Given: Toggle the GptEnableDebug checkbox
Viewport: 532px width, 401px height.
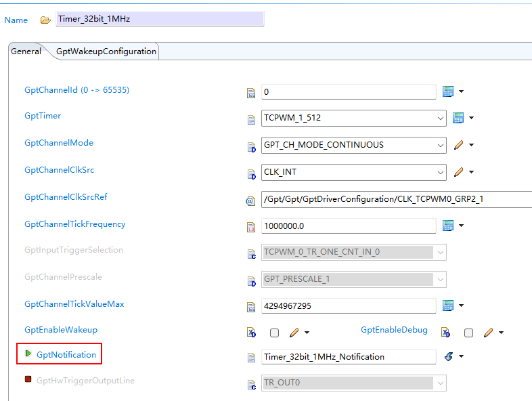Looking at the screenshot, I should (x=468, y=333).
